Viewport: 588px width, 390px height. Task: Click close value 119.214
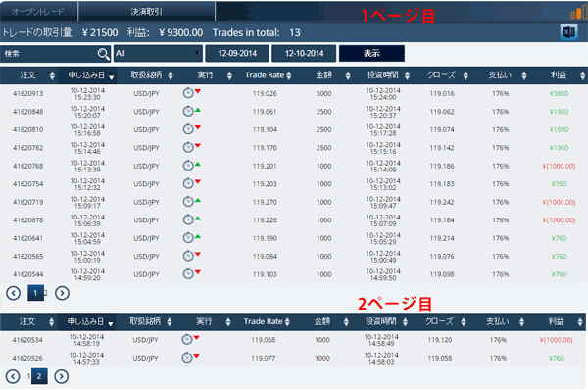442,238
